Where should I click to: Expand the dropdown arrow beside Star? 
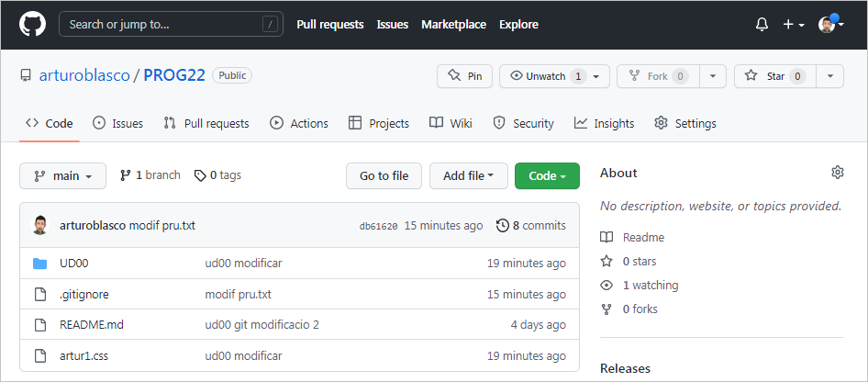(829, 76)
